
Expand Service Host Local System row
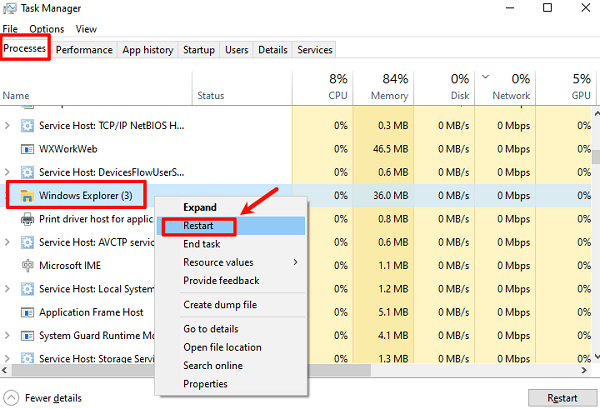7,289
